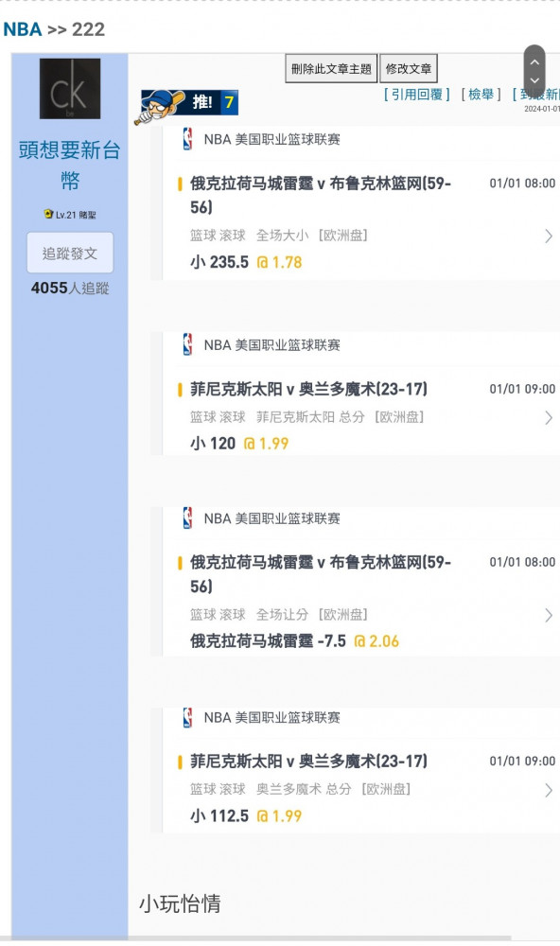Expand arrow on 奥兰多魔术 总分 bet card

click(x=549, y=790)
